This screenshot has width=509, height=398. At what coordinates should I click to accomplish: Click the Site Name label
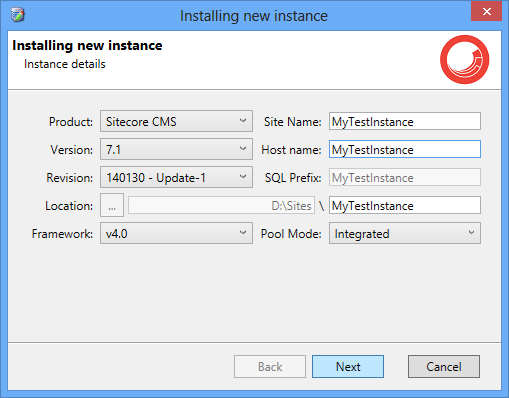point(293,122)
